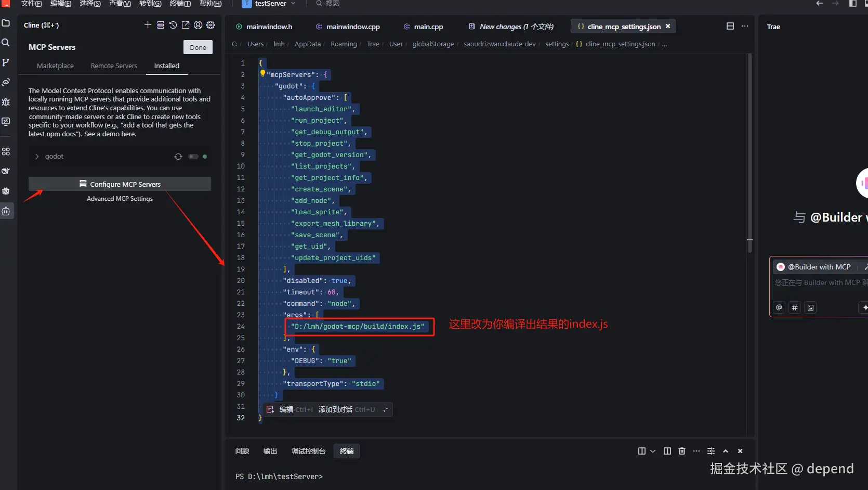
Task: Open the New changes editor tab
Action: tap(511, 27)
